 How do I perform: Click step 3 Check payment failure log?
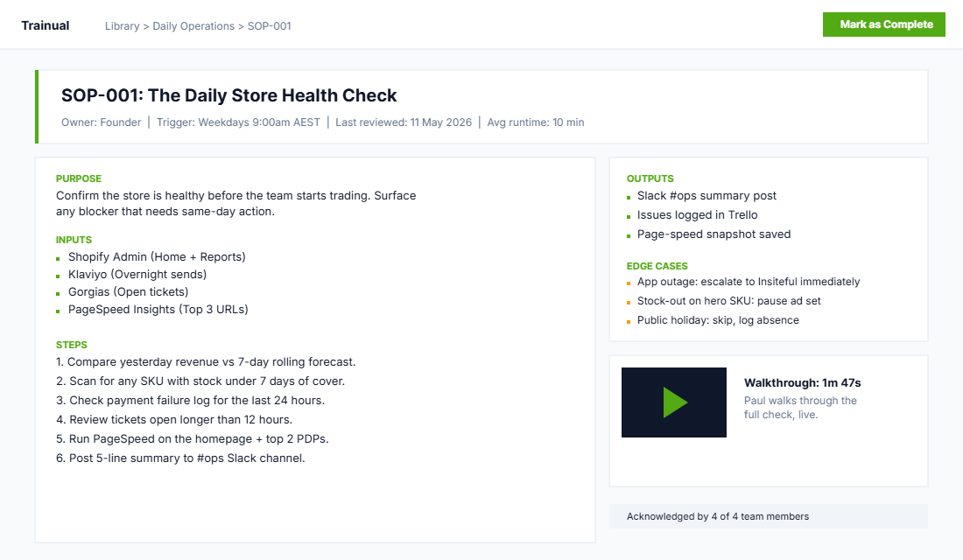tap(190, 401)
